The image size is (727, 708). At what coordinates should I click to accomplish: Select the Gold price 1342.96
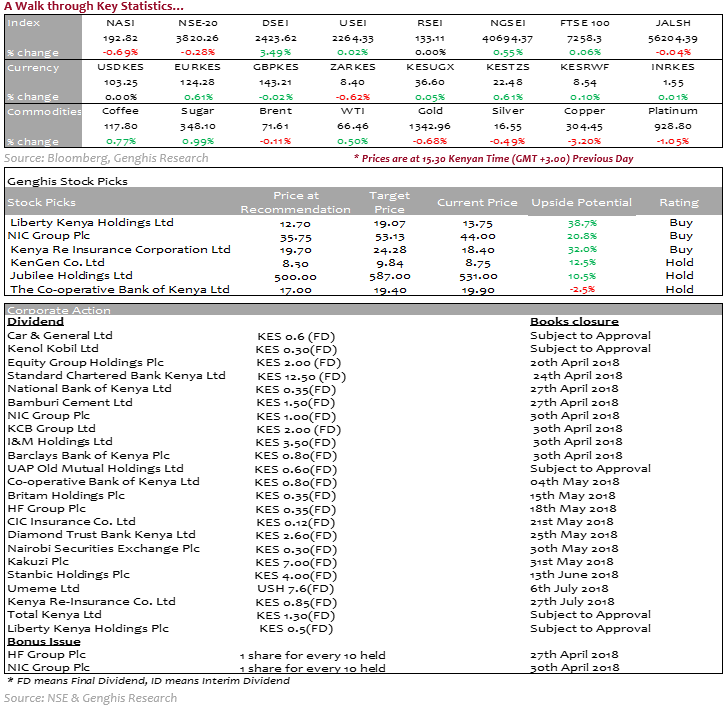[432, 126]
